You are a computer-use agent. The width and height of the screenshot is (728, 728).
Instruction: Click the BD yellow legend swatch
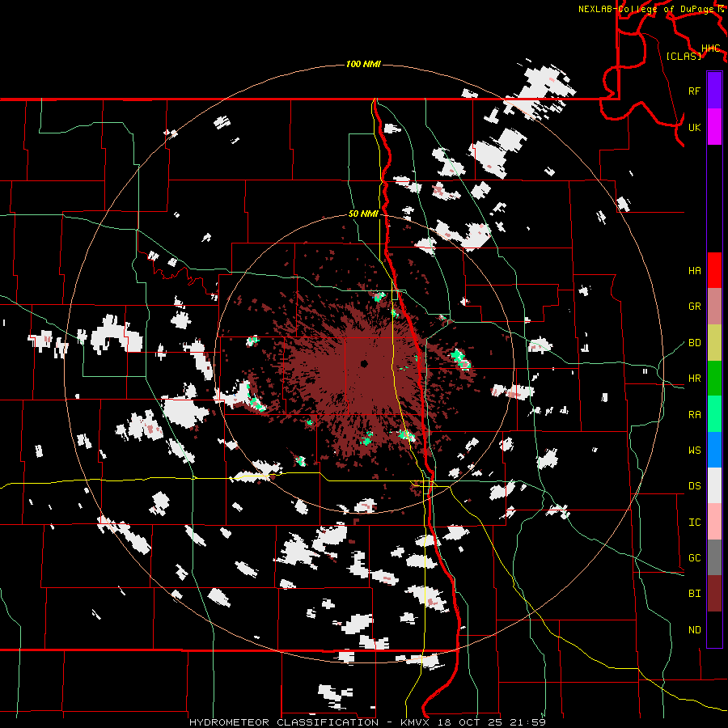click(x=714, y=343)
